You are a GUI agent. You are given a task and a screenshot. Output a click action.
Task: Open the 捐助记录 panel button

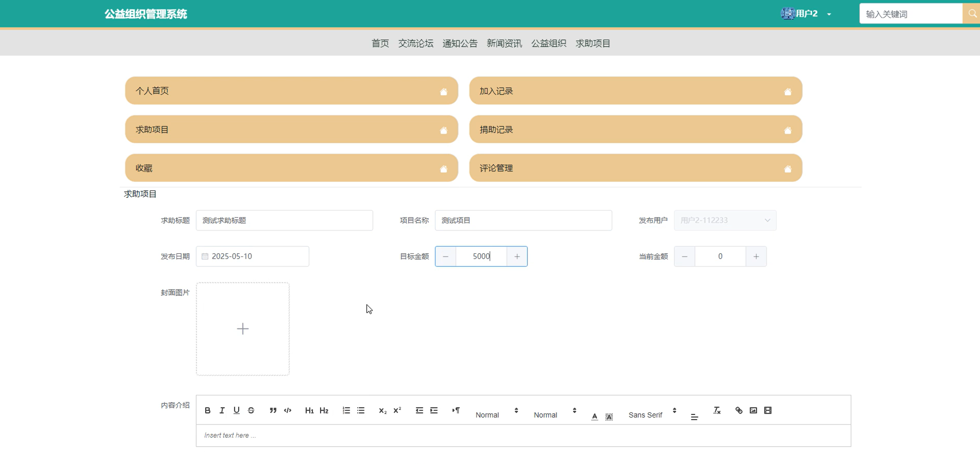pos(636,129)
